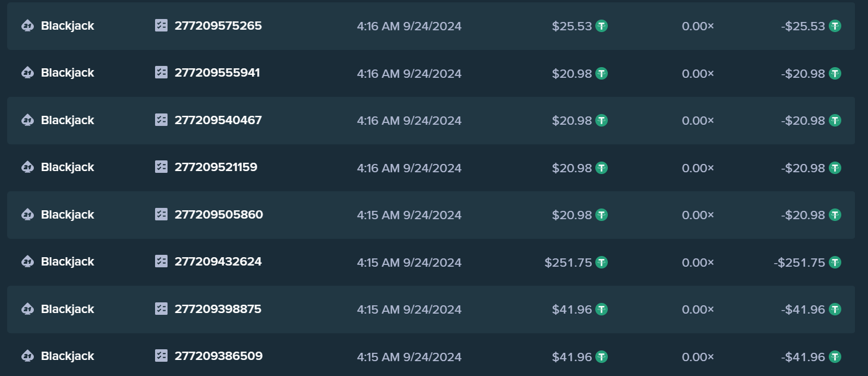Open bet ID 277209398875

(218, 309)
